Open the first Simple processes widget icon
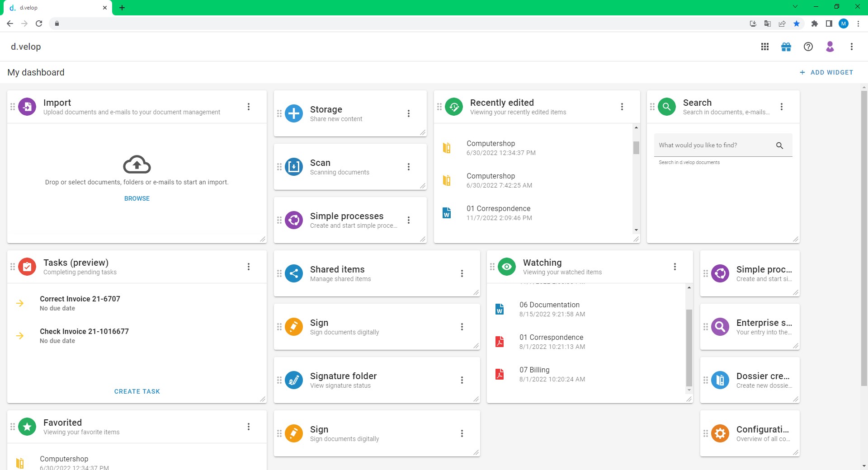This screenshot has height=470, width=868. 294,220
